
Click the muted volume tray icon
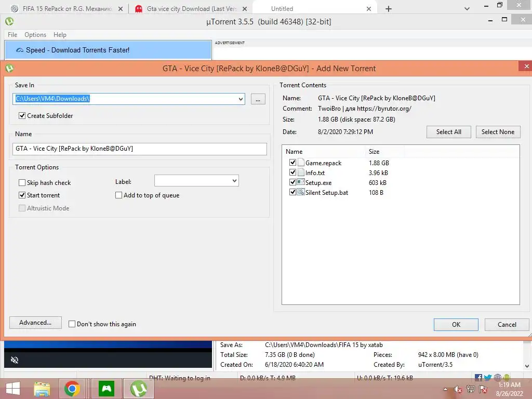458,390
